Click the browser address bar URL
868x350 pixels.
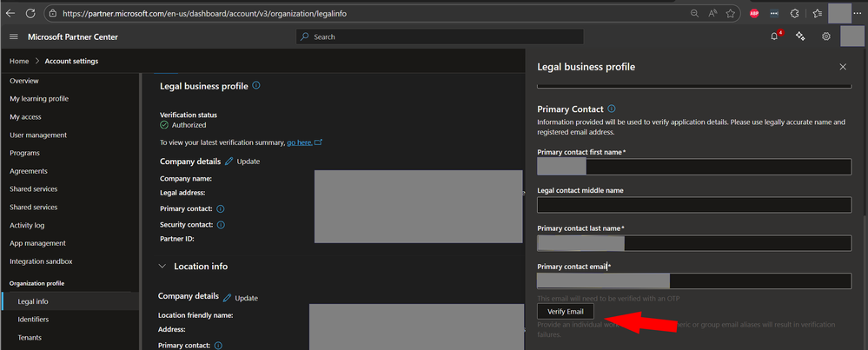[x=205, y=13]
